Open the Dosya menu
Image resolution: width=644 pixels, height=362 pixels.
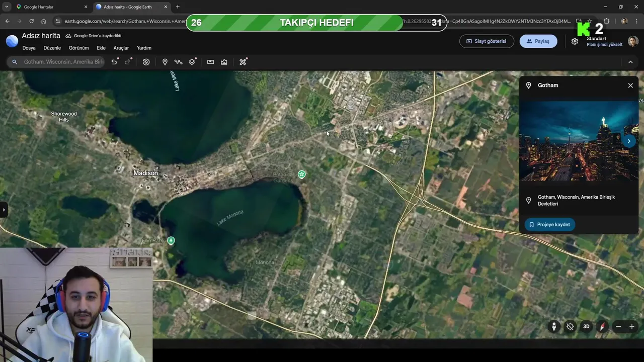29,48
